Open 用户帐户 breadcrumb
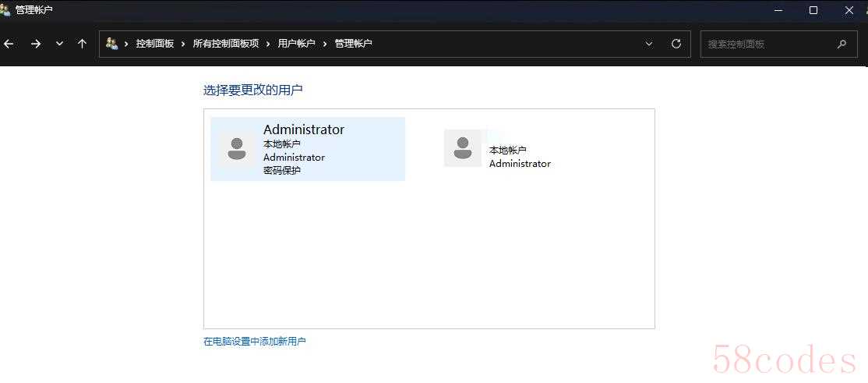 (x=296, y=44)
